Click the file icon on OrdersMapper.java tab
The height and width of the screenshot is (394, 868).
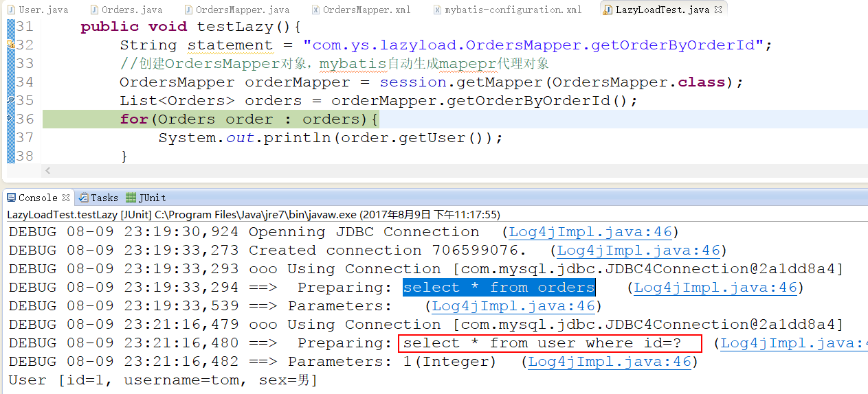188,10
